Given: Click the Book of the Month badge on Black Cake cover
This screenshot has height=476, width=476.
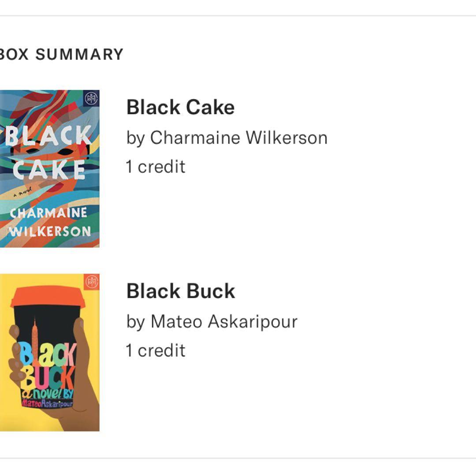Looking at the screenshot, I should 91,99.
